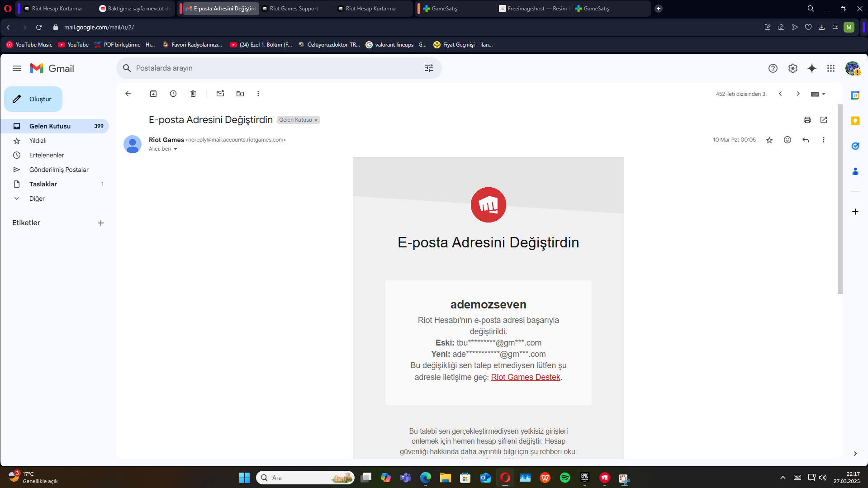
Task: Hide the Google side panel arrow
Action: click(855, 454)
